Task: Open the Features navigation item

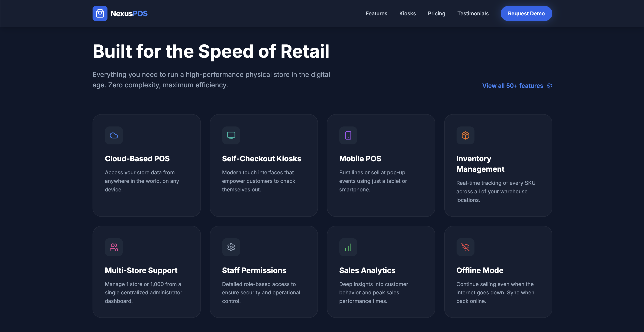Action: (376, 13)
